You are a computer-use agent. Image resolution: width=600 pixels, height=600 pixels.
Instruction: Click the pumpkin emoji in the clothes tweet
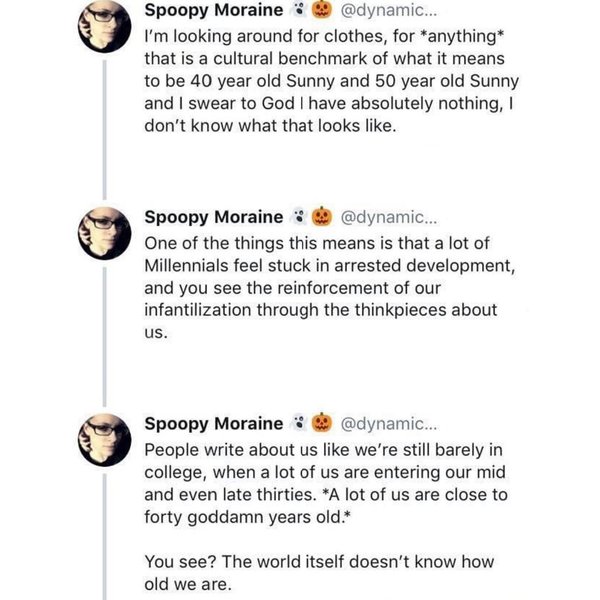[322, 11]
